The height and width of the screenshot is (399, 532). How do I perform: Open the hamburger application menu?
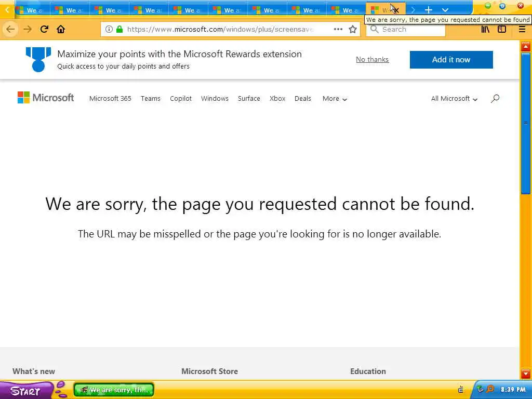(x=522, y=29)
